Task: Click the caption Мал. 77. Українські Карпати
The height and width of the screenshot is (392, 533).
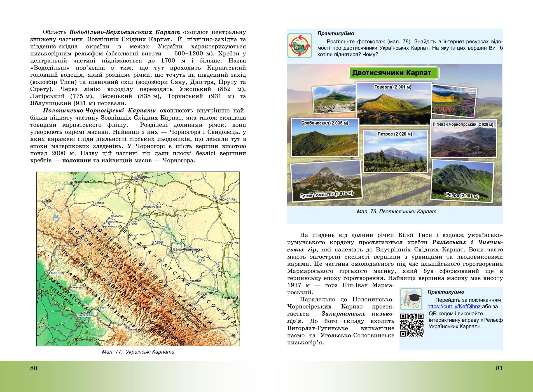Action: (x=138, y=352)
